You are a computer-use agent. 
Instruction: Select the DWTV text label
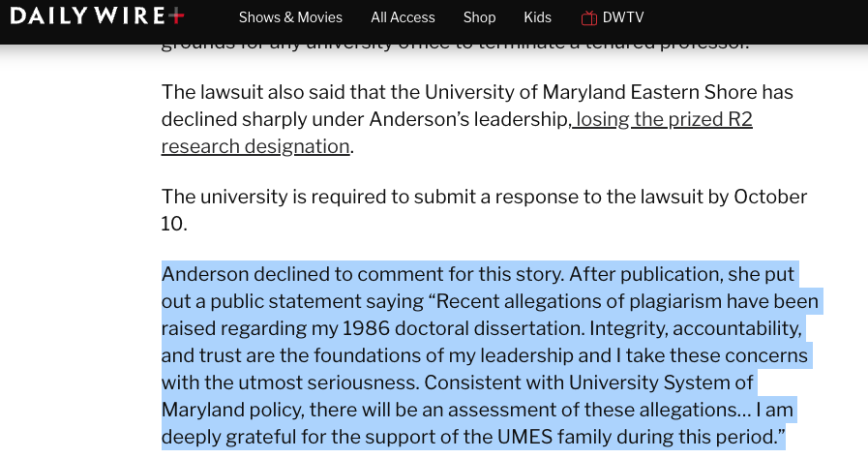pos(623,17)
